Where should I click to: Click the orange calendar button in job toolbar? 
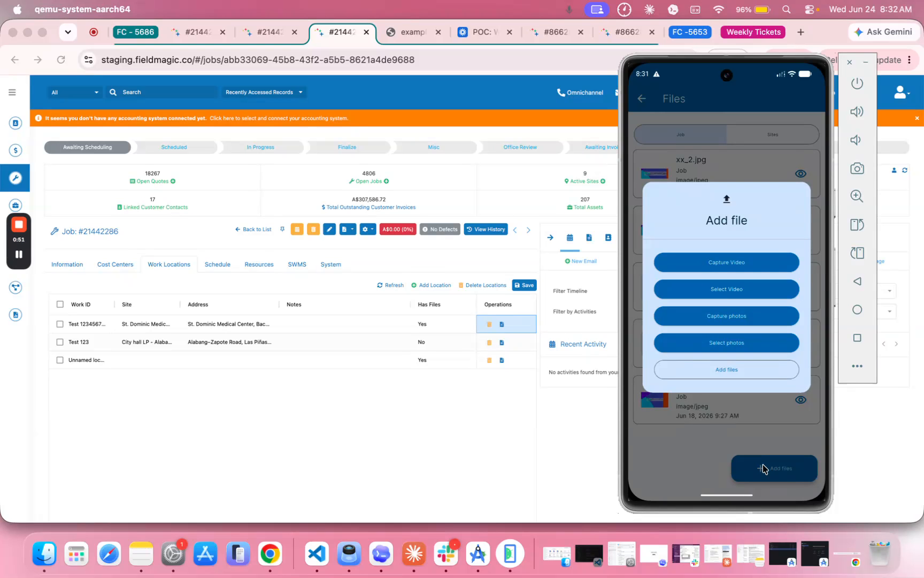coord(297,229)
